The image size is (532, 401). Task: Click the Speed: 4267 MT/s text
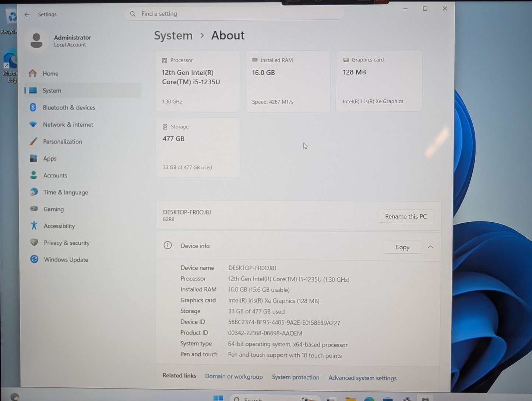click(272, 102)
